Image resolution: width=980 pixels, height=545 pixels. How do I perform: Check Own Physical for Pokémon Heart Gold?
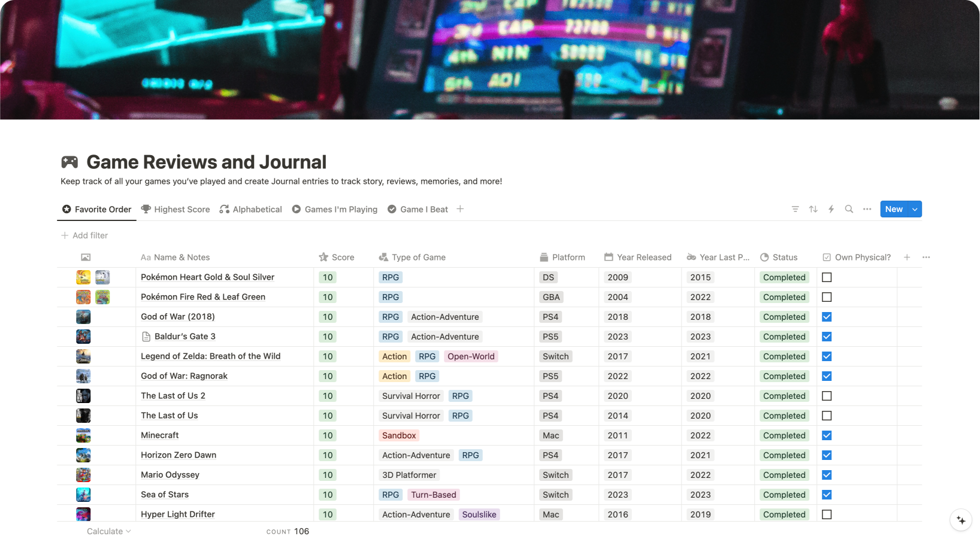(827, 277)
